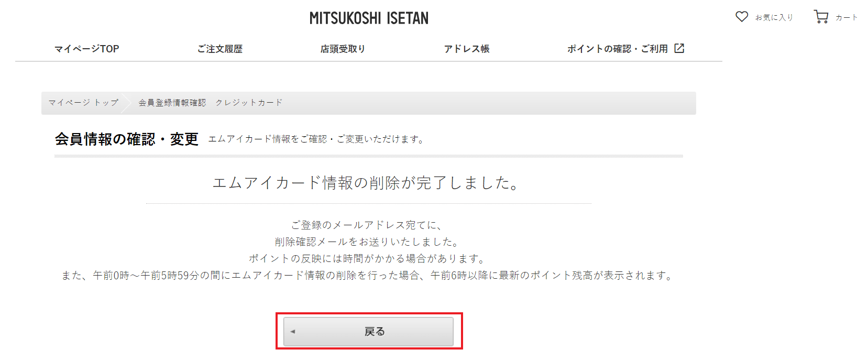Viewport: 868px width, 350px height.
Task: Click the クレジットカード breadcrumb item
Action: 249,103
